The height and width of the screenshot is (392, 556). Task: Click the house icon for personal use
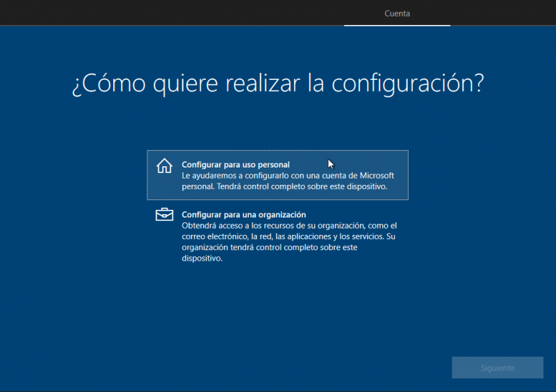(x=164, y=166)
